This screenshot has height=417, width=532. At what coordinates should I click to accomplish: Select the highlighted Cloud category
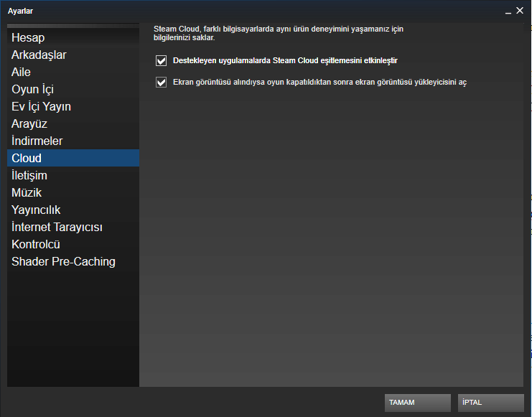tap(27, 158)
